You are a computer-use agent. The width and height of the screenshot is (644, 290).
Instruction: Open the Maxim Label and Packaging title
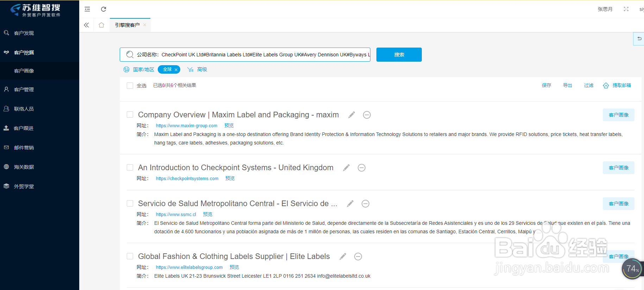point(238,115)
